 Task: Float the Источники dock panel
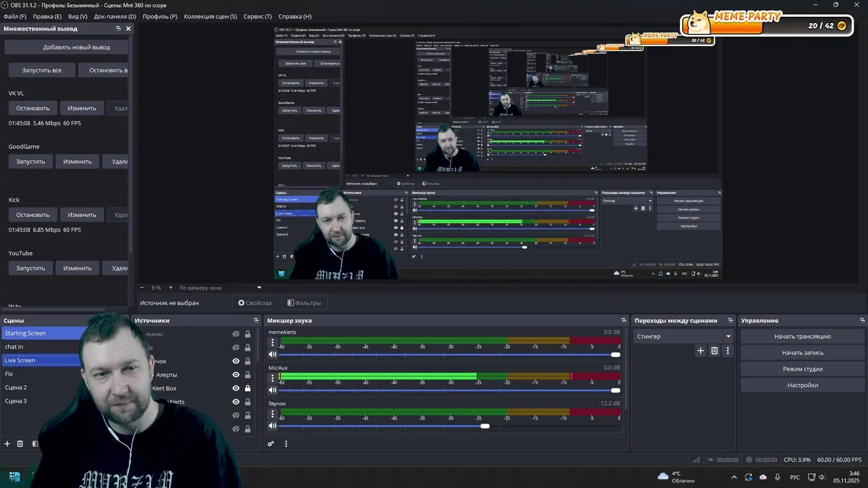click(x=256, y=320)
